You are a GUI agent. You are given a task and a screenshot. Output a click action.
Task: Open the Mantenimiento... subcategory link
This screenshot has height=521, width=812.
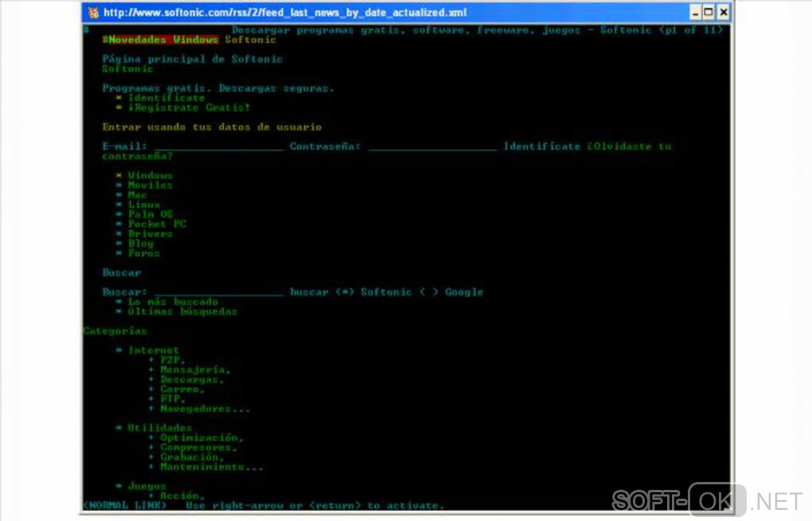pos(211,467)
